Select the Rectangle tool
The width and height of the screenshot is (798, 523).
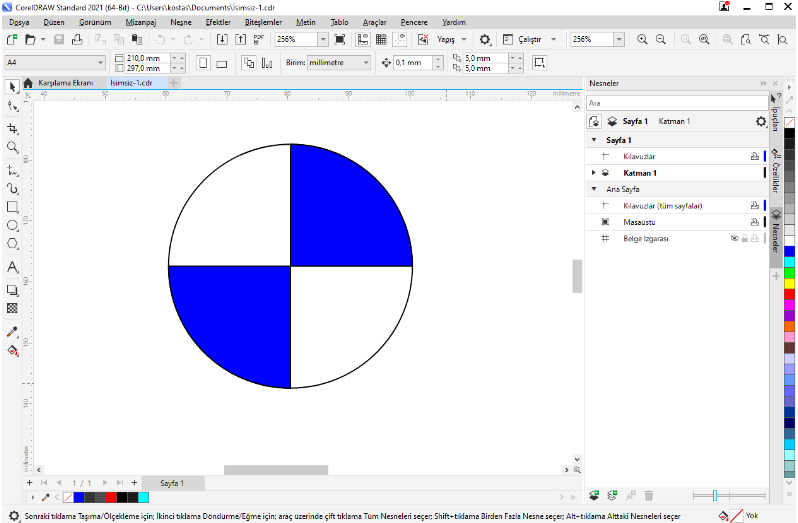12,207
